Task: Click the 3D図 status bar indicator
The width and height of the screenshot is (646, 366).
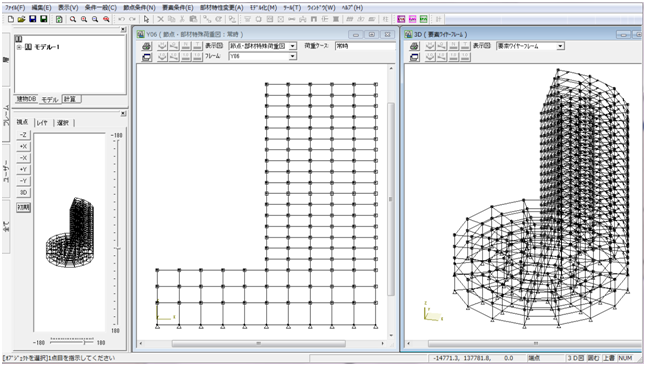Action: [575, 358]
